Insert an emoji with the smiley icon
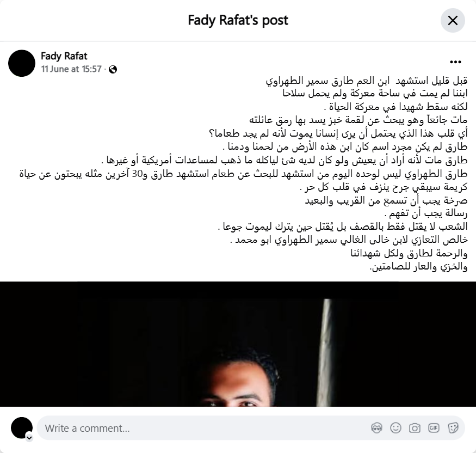 tap(395, 428)
